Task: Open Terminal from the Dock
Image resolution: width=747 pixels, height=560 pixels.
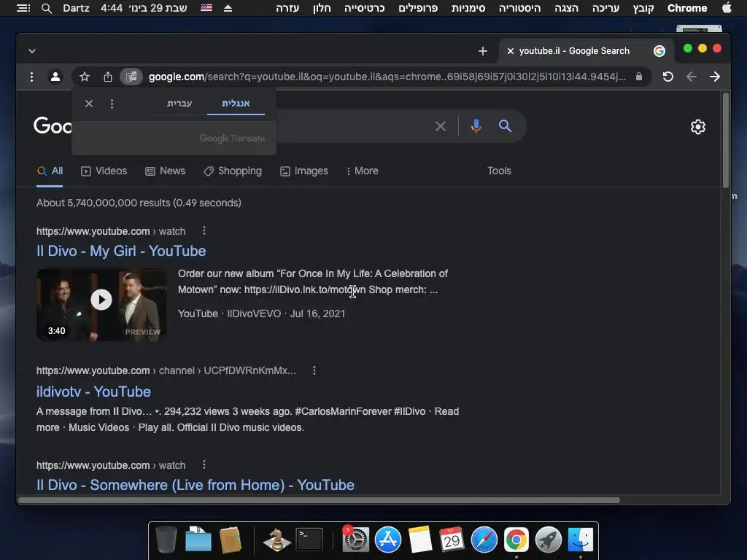Action: (x=309, y=540)
